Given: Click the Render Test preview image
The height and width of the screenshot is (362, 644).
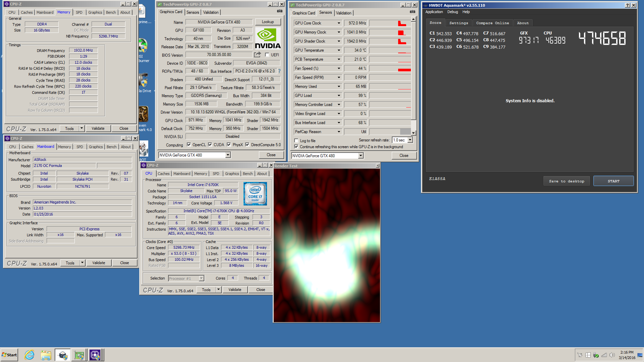Looking at the screenshot, I should pyautogui.click(x=327, y=245).
